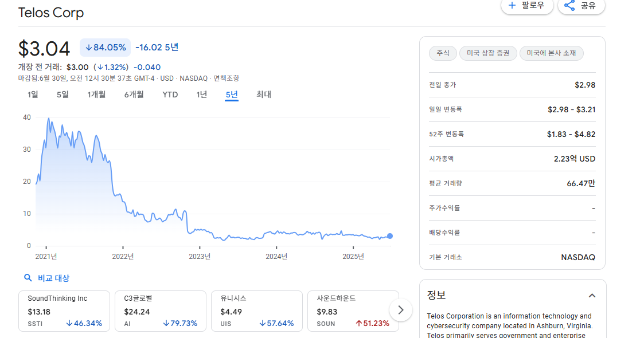Click the SOUN 51.23% increase value
Screen dimensions: 644x338
[x=372, y=324]
